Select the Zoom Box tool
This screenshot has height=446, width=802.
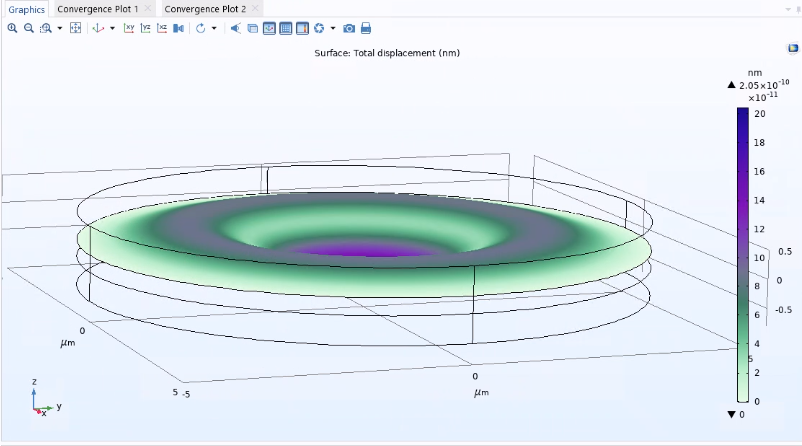click(x=46, y=29)
